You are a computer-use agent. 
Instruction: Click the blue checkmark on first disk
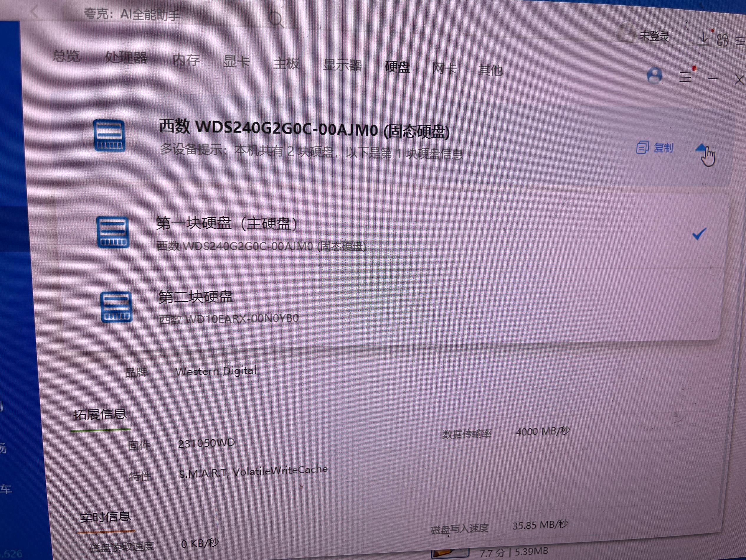tap(699, 234)
